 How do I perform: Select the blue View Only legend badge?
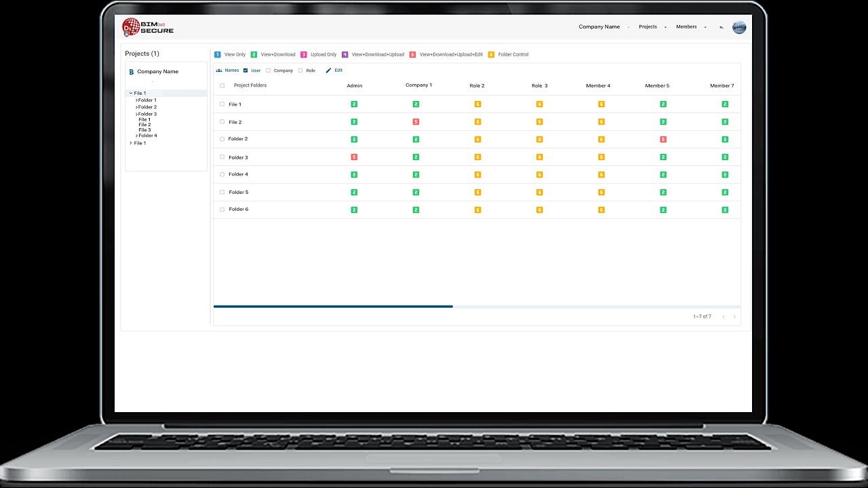(218, 54)
